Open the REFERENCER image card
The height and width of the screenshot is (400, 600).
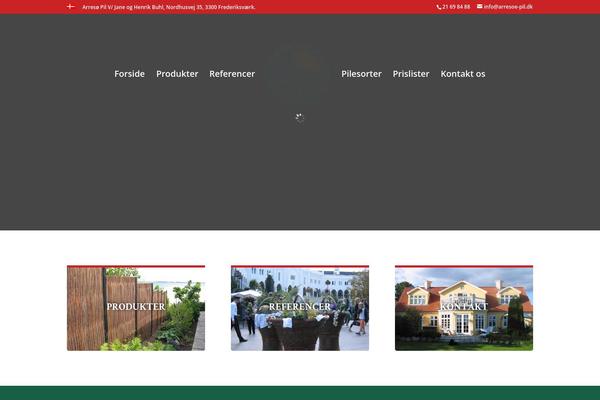tap(300, 308)
